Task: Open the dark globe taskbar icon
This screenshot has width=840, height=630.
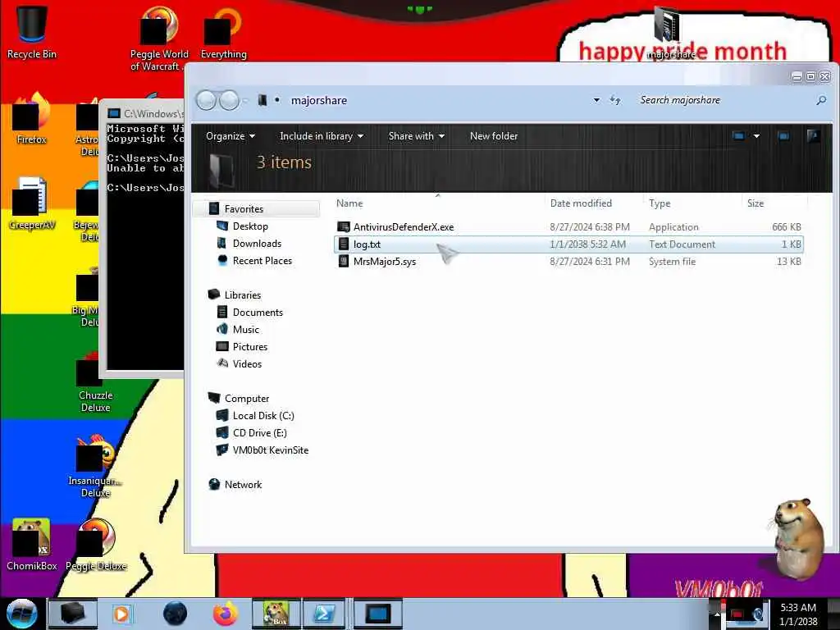Action: pyautogui.click(x=176, y=614)
